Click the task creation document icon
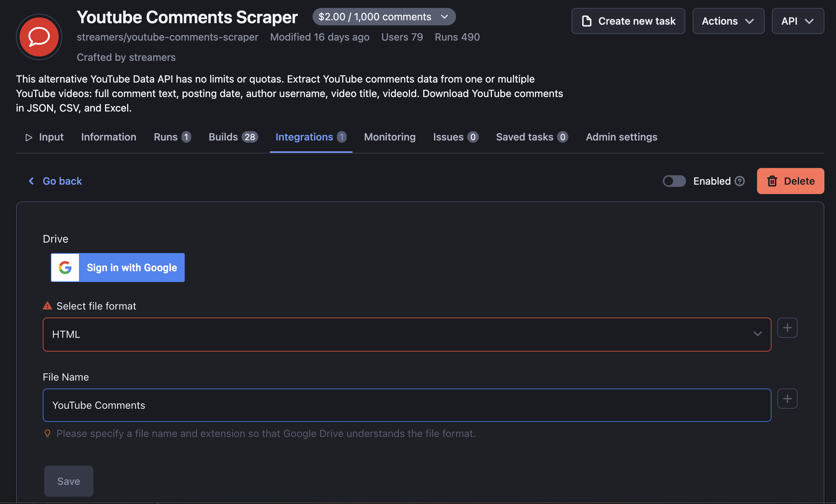Image resolution: width=836 pixels, height=504 pixels. (x=587, y=21)
